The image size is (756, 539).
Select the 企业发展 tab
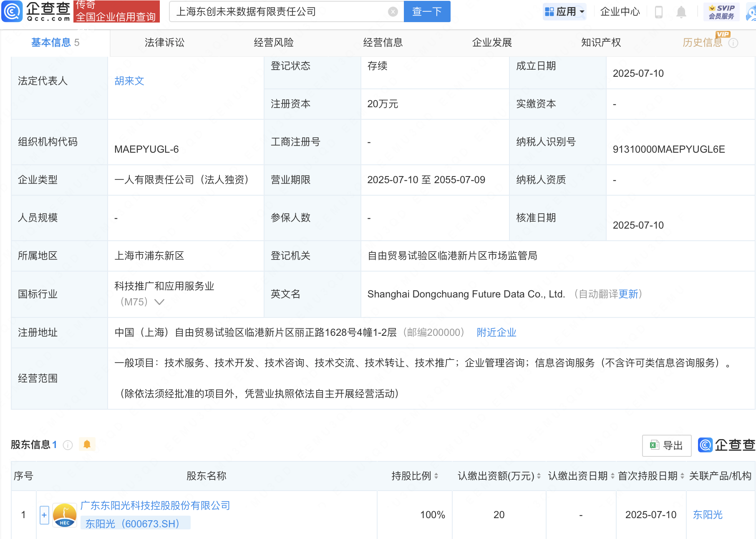(x=492, y=43)
